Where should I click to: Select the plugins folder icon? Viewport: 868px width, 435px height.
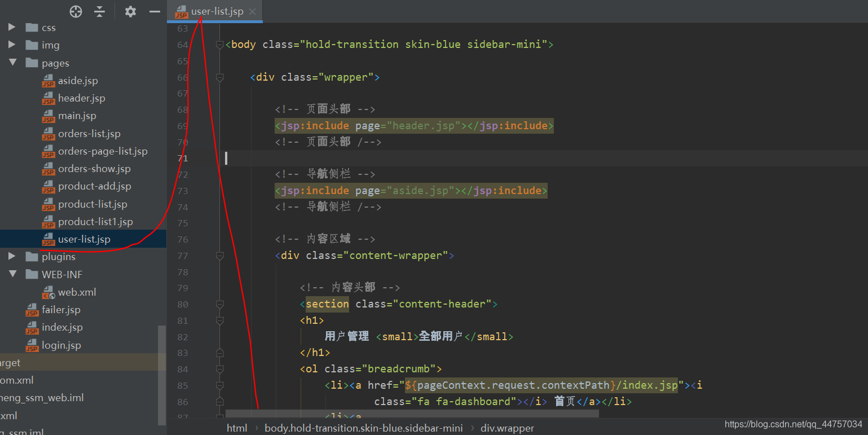pos(32,257)
